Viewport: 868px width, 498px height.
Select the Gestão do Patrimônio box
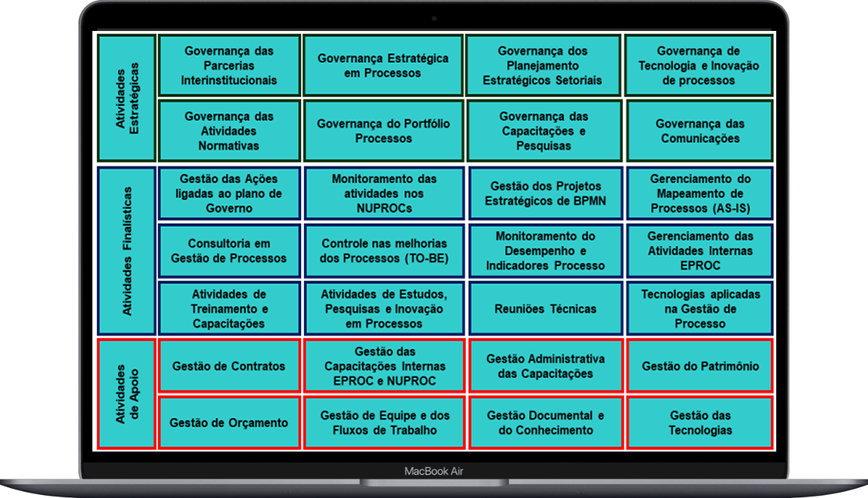(700, 366)
